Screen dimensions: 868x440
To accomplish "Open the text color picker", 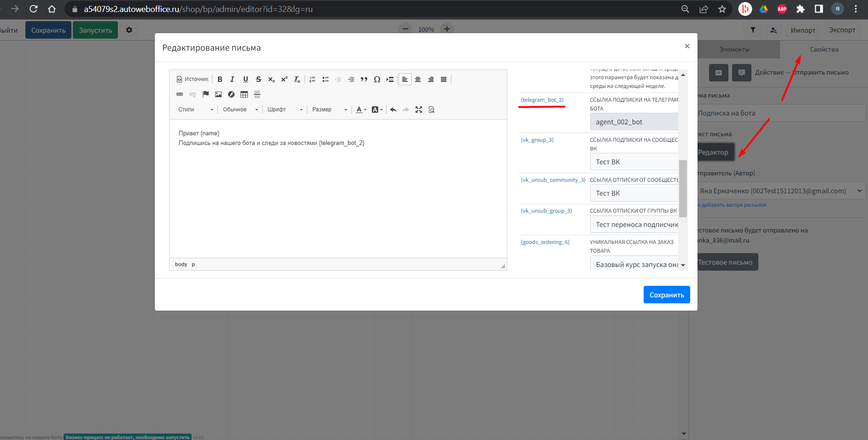I will pos(361,110).
